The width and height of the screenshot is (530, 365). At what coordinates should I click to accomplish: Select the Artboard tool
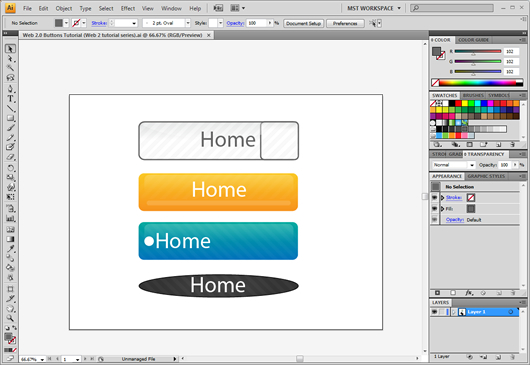10,289
